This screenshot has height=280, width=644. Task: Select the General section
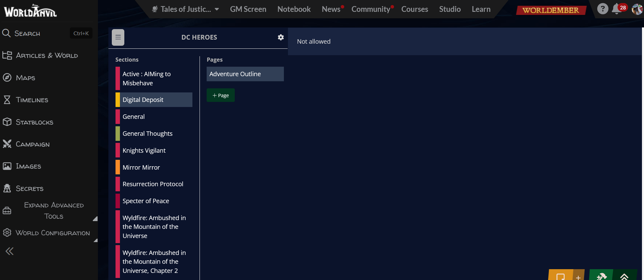click(154, 116)
